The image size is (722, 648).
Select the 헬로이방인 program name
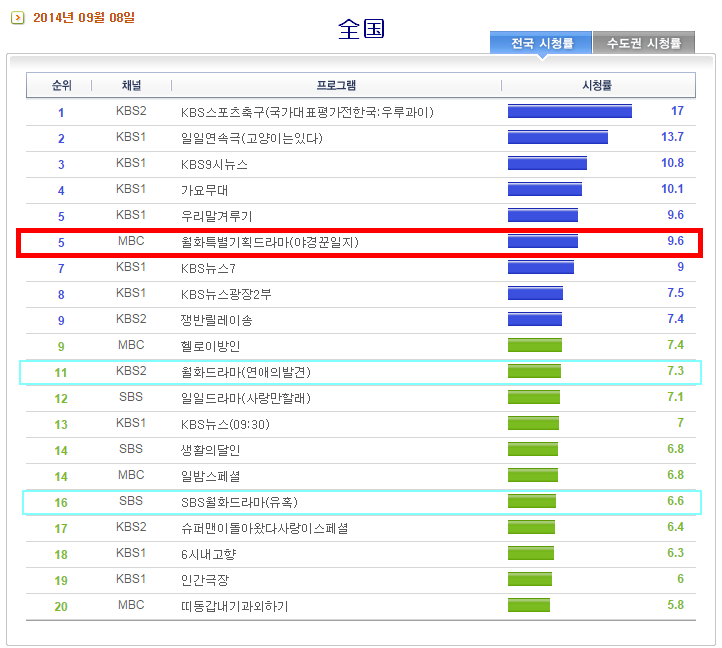click(210, 346)
